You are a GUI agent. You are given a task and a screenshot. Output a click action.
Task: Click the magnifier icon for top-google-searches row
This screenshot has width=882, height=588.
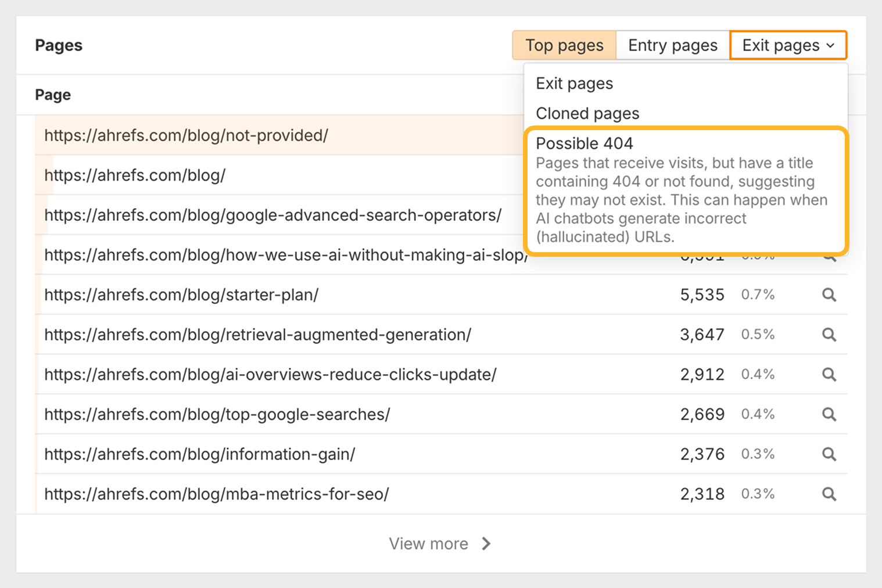[829, 414]
